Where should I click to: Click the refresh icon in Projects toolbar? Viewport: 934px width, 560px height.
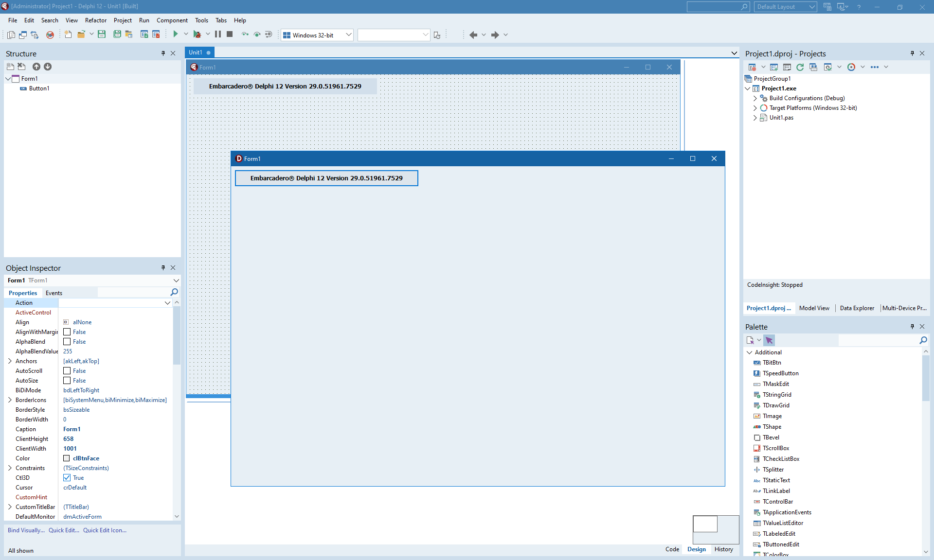coord(800,67)
